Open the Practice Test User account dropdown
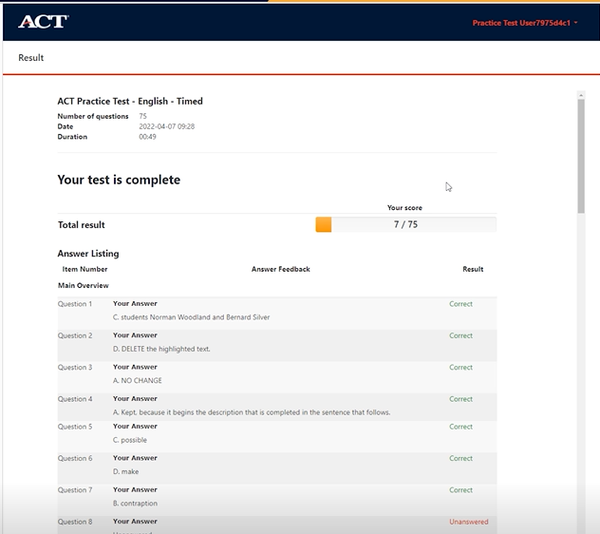 (526, 22)
